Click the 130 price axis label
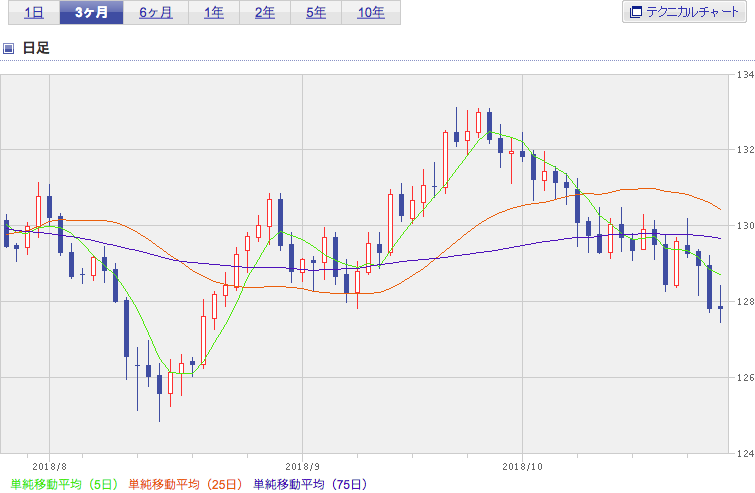Image resolution: width=755 pixels, height=493 pixels. [x=745, y=226]
